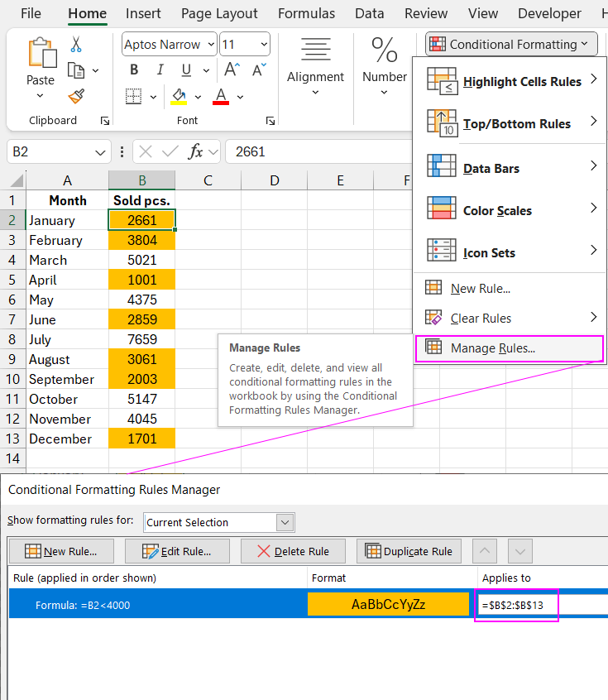Open Icon Sets submenu
The width and height of the screenshot is (608, 700).
tap(510, 252)
